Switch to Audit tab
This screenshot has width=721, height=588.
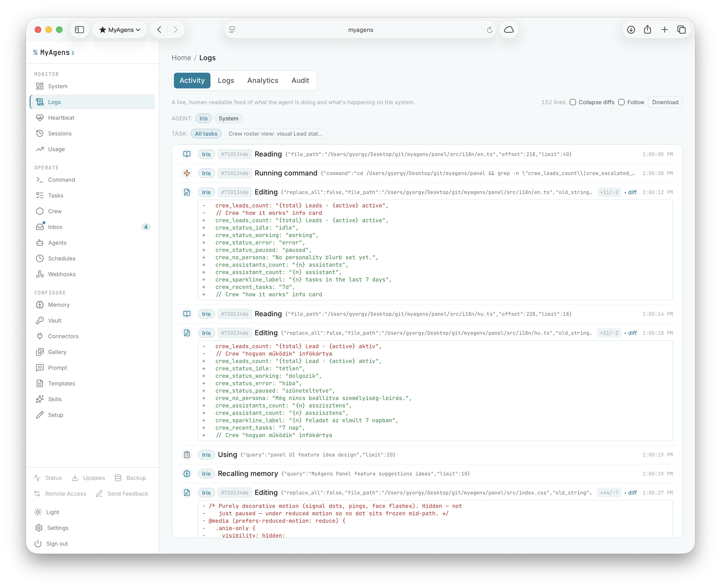tap(300, 81)
